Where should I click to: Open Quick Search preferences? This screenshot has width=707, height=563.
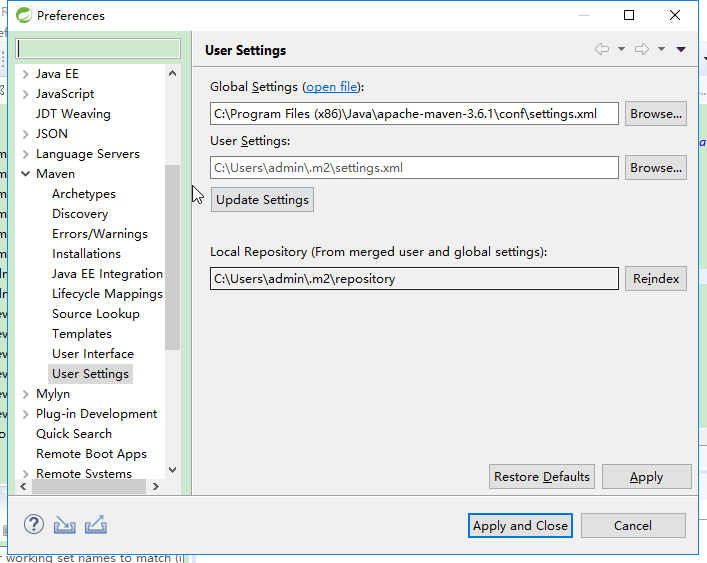click(x=73, y=434)
